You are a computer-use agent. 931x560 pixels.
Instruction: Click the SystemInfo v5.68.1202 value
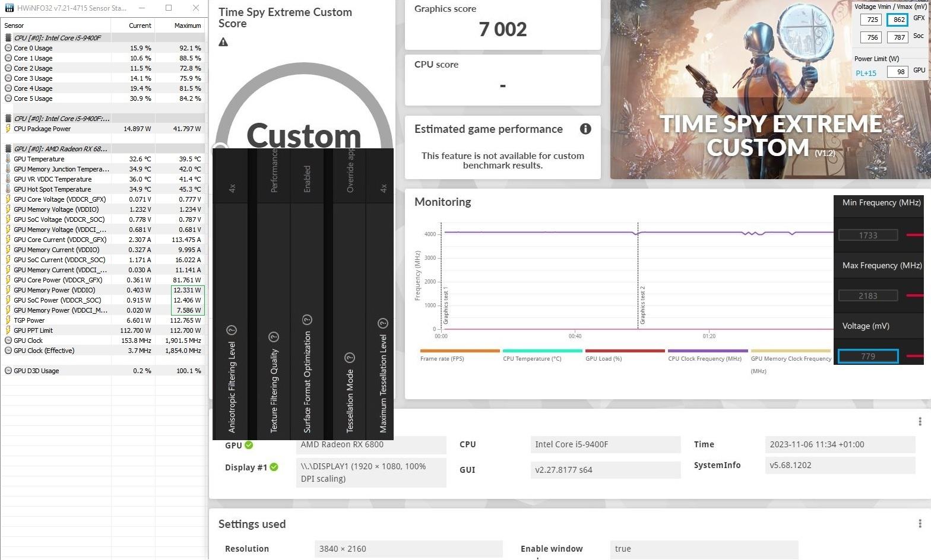(x=840, y=465)
